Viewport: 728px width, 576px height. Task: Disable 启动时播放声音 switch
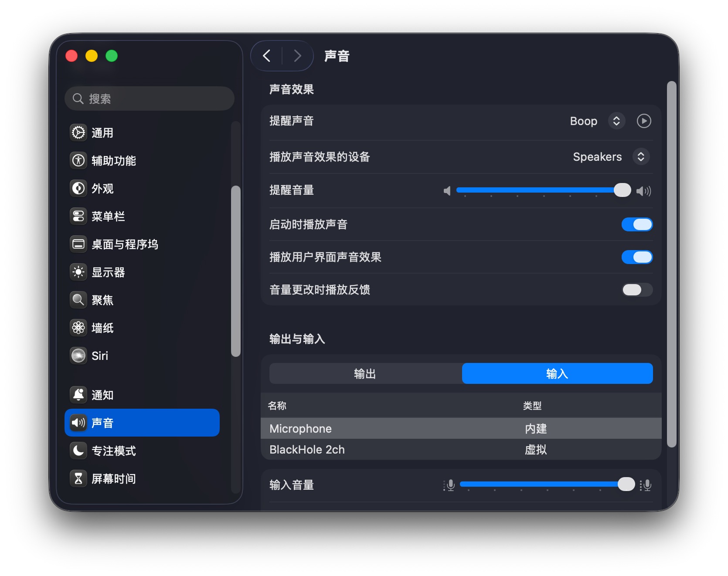tap(637, 224)
